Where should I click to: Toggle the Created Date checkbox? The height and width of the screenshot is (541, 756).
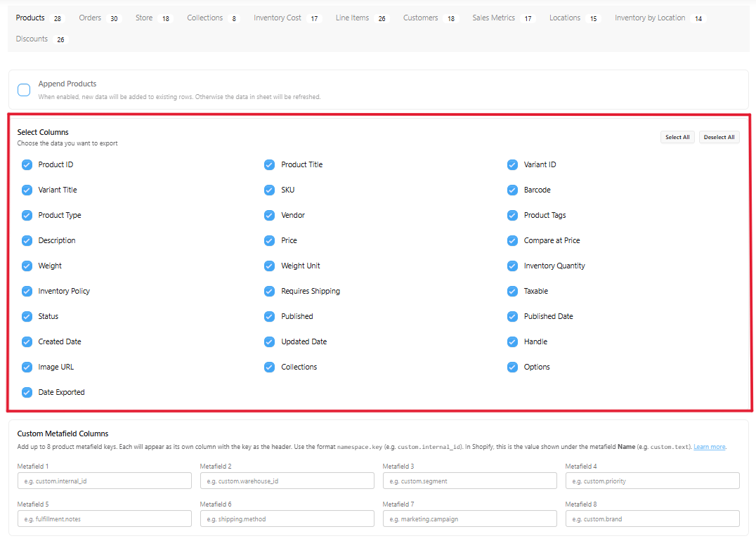coord(27,342)
